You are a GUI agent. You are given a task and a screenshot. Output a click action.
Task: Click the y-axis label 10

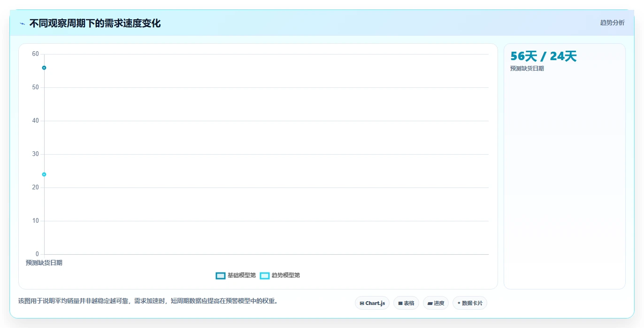(36, 221)
